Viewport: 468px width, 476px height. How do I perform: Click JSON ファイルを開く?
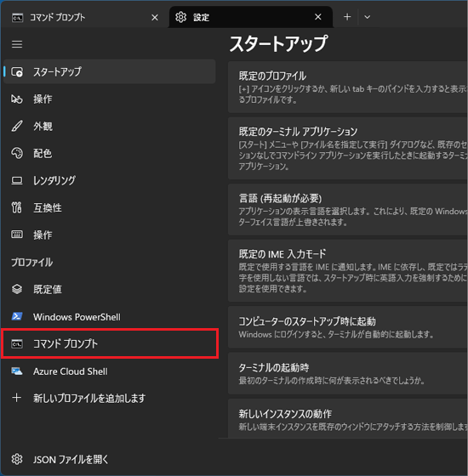110,459
